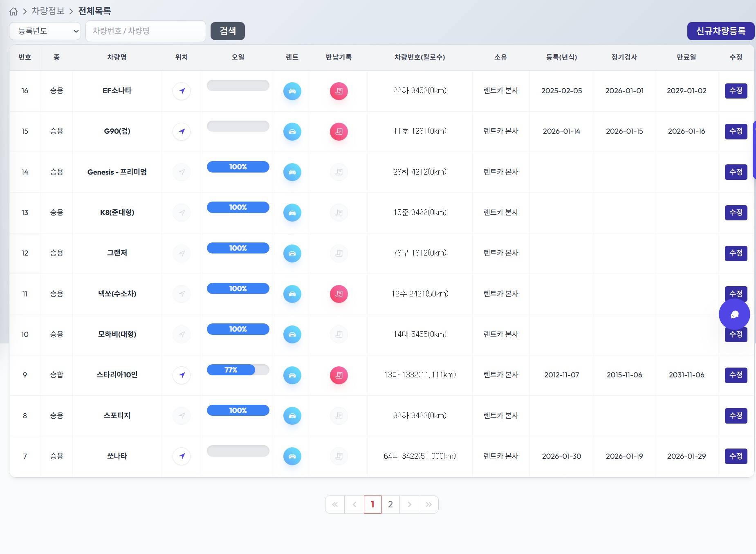Click the home icon in breadcrumb
The height and width of the screenshot is (554, 756).
[x=13, y=11]
